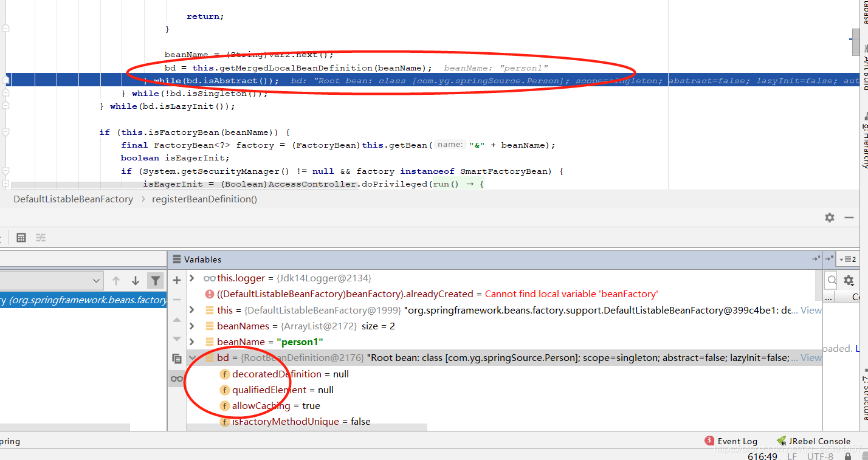
Task: Open the right panel's gear settings menu
Action: (x=849, y=280)
